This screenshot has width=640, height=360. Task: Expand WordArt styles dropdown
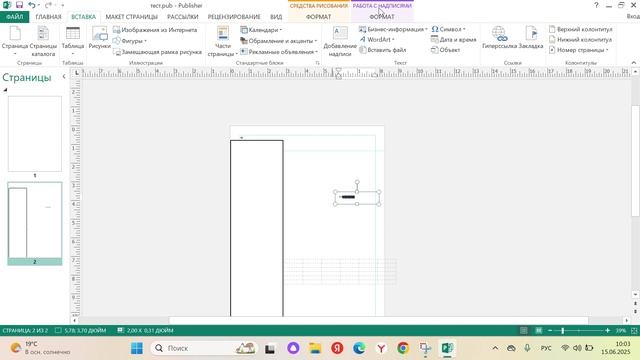point(377,40)
